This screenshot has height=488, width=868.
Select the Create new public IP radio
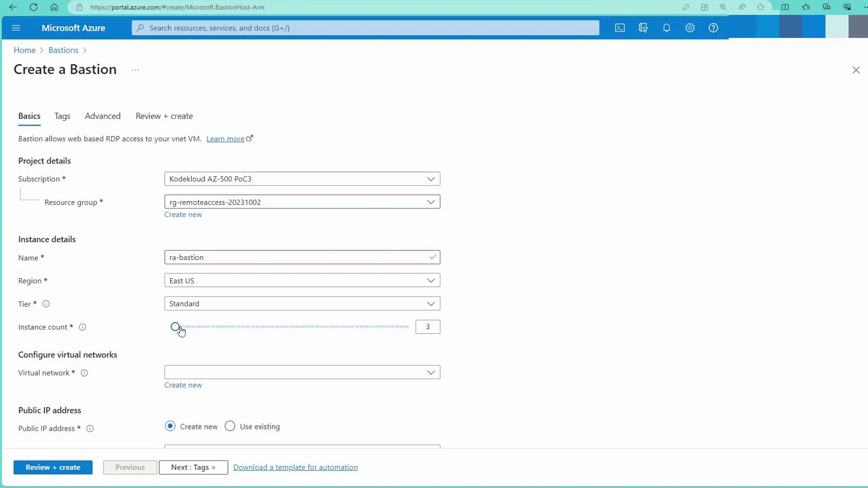[170, 426]
